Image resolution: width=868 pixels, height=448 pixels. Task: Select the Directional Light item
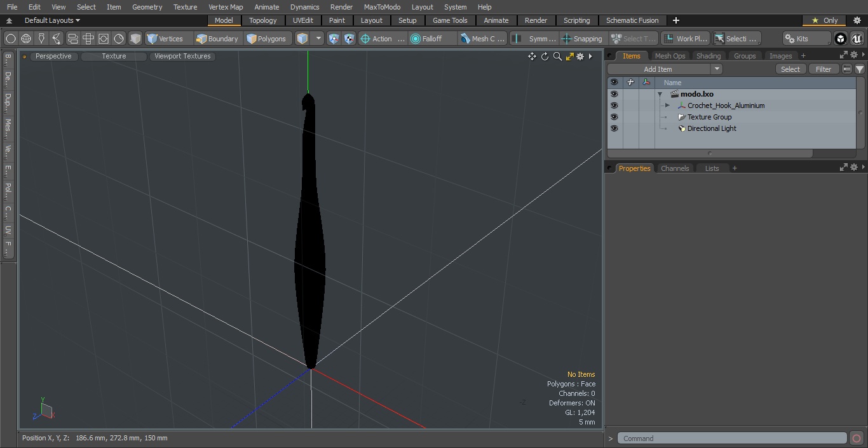[x=712, y=128]
